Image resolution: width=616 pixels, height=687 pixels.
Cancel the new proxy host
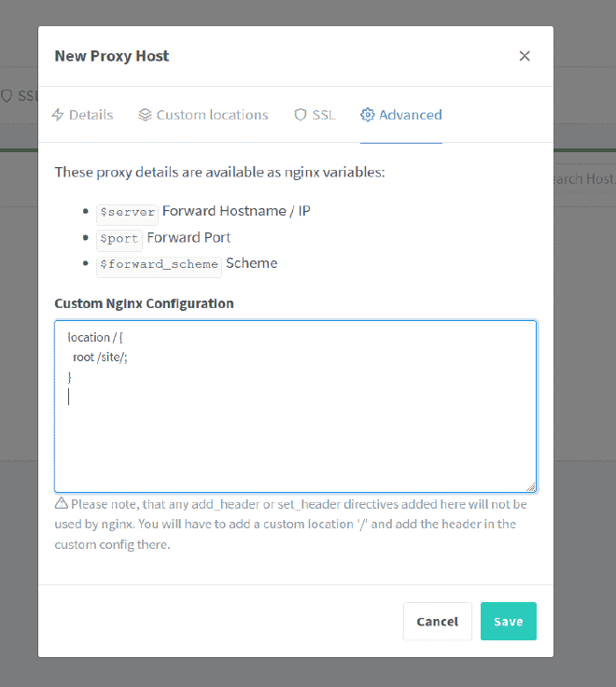[437, 622]
